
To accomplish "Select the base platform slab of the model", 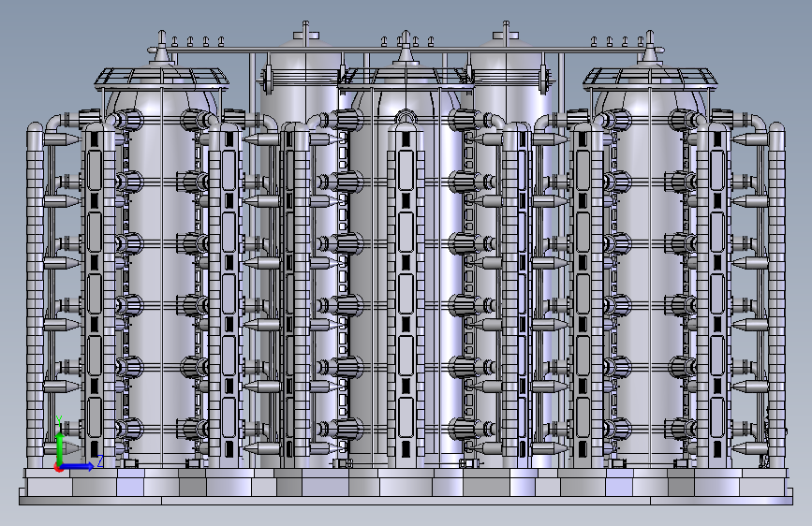I will coord(406,500).
